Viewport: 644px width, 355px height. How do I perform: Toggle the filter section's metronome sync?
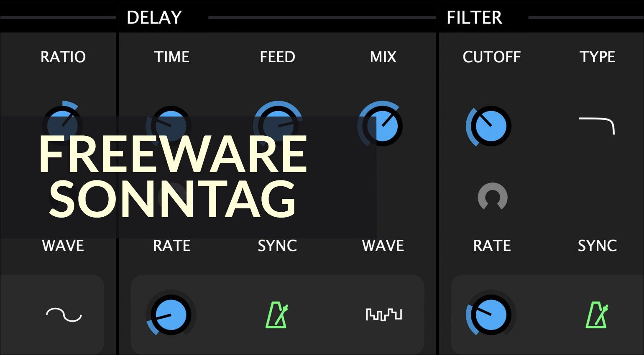pos(597,314)
